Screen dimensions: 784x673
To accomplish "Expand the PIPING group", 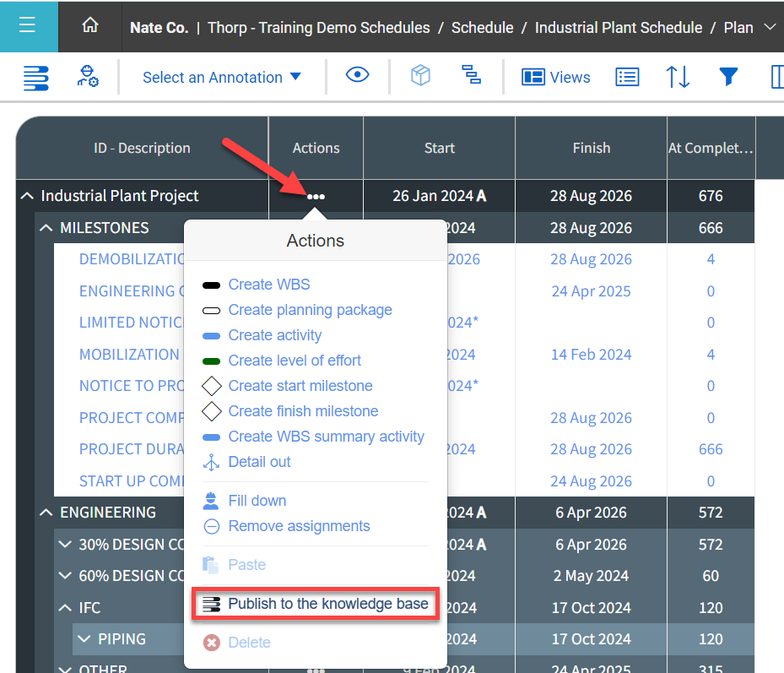I will coord(84,639).
